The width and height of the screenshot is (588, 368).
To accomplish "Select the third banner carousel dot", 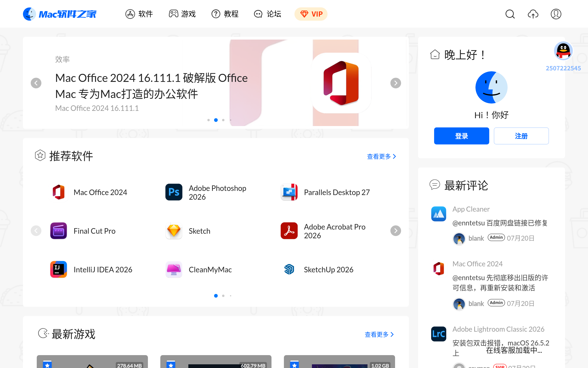I will (223, 120).
